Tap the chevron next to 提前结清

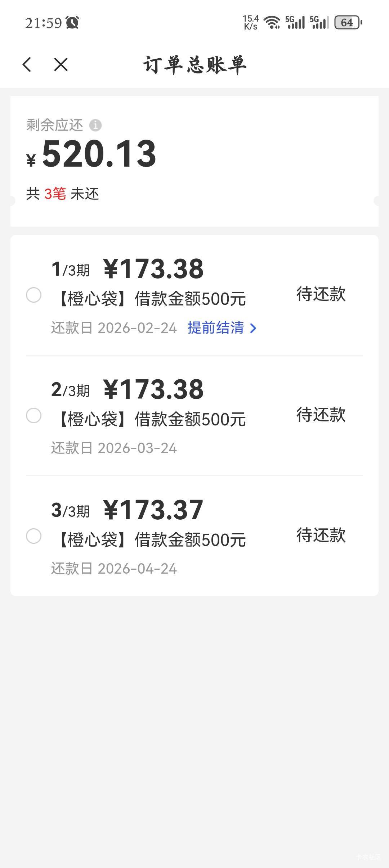253,328
